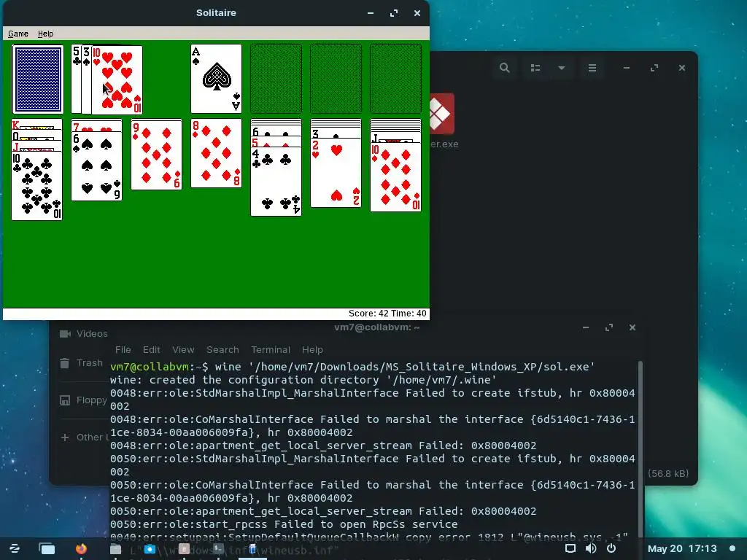Click the notification dot beside the clock
747x560 pixels.
[x=732, y=548]
